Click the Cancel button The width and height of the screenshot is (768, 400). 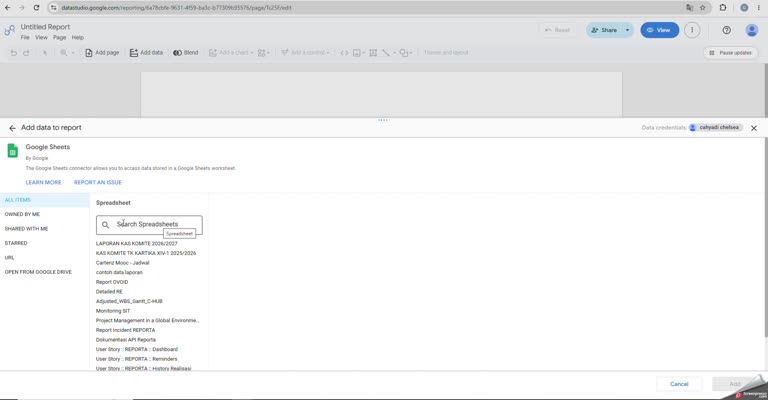(679, 384)
